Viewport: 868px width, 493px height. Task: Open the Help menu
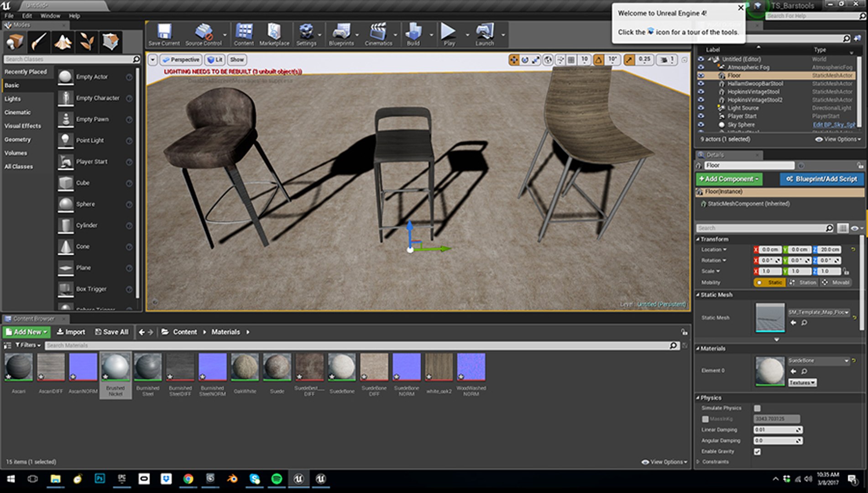[74, 16]
